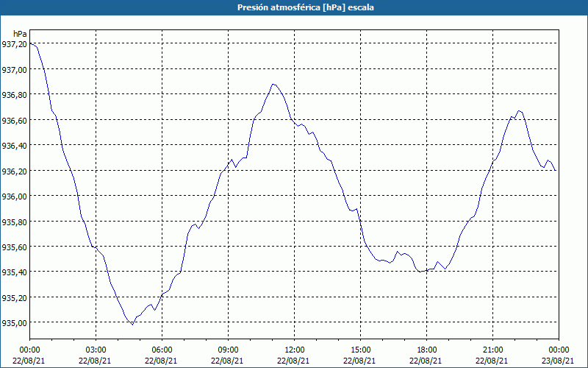Select the 936,80 y-axis value
Image resolution: width=588 pixels, height=368 pixels.
click(14, 95)
